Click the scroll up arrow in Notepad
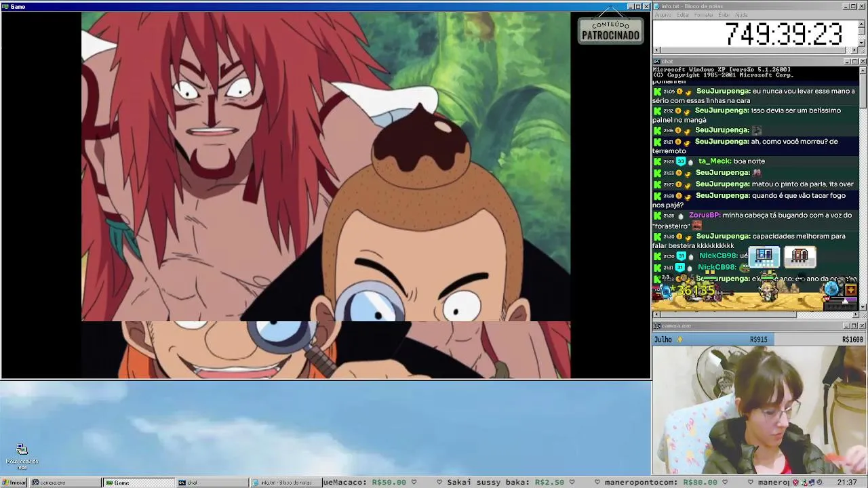 click(862, 24)
